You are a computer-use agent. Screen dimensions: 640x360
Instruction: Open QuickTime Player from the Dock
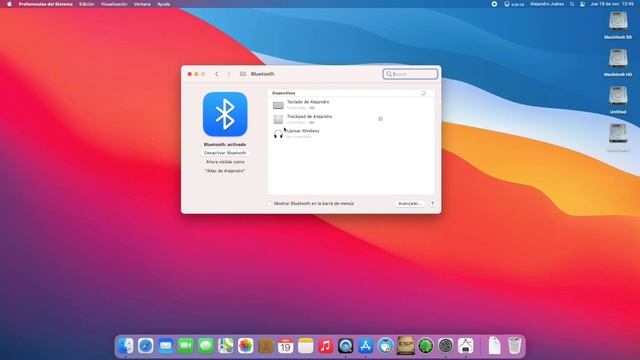click(x=345, y=346)
